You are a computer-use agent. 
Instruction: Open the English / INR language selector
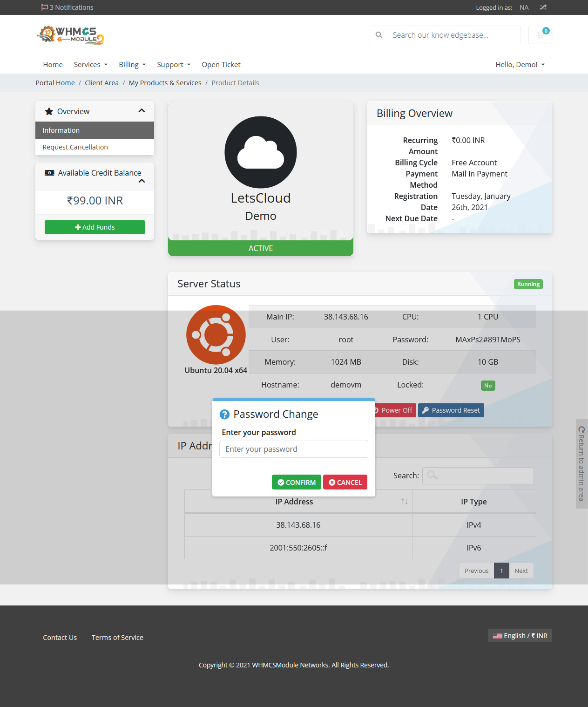pos(520,636)
